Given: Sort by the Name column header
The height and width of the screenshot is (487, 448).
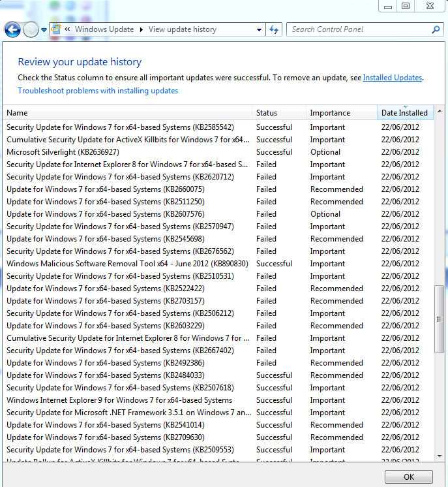Looking at the screenshot, I should [128, 113].
